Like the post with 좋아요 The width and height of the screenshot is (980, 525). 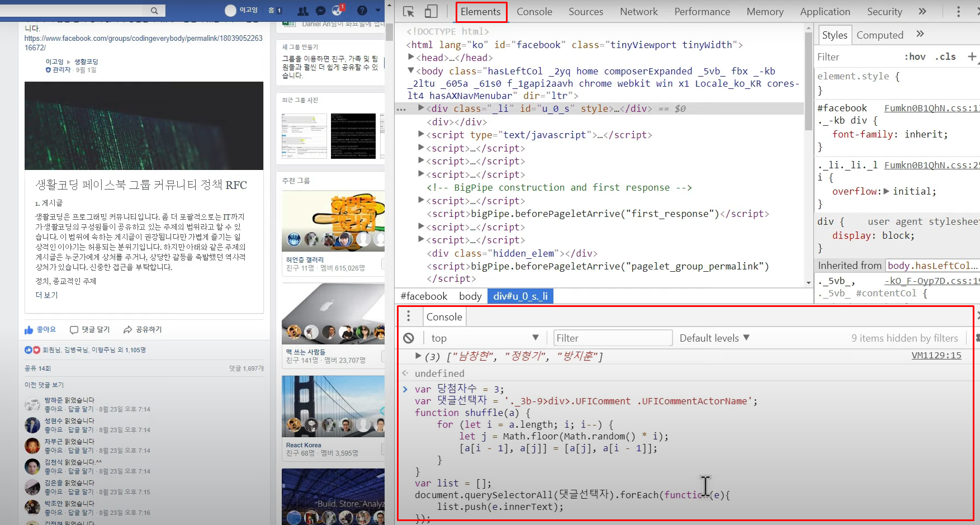click(40, 330)
